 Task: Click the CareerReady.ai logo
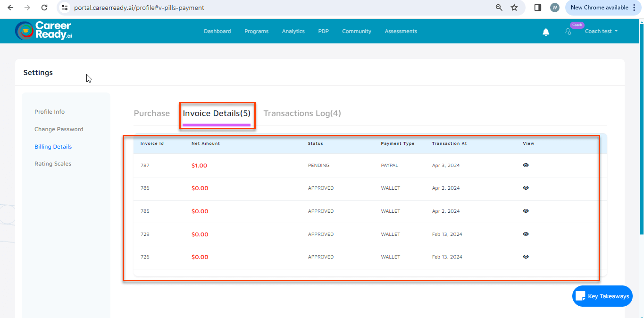click(43, 31)
